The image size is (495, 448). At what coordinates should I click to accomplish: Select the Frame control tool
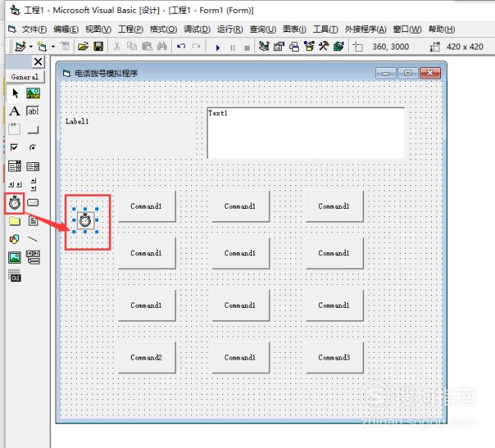pyautogui.click(x=14, y=130)
